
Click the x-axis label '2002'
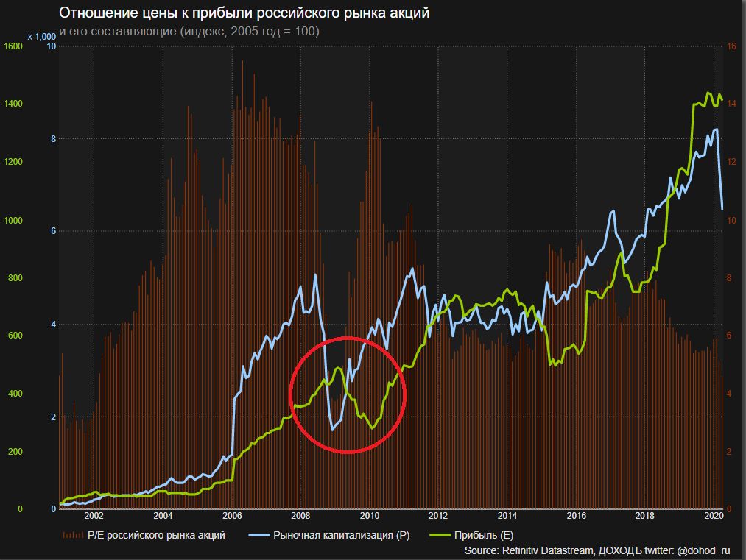94,516
